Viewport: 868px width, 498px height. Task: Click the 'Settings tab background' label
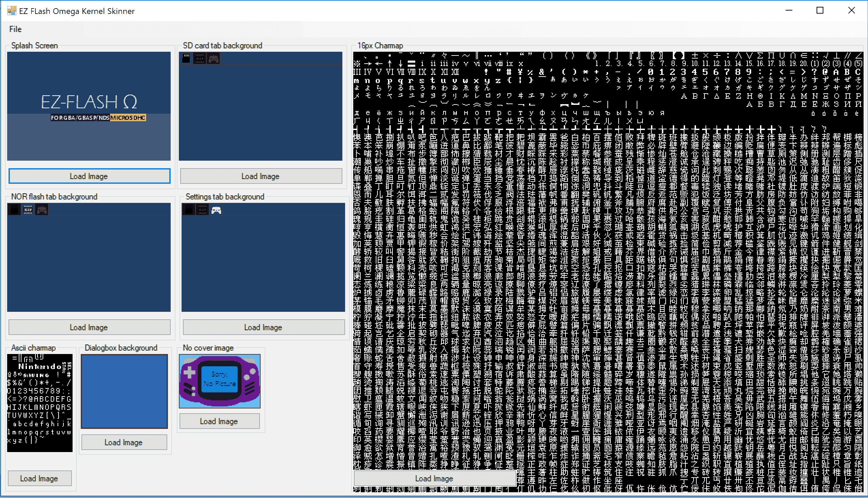coord(225,197)
